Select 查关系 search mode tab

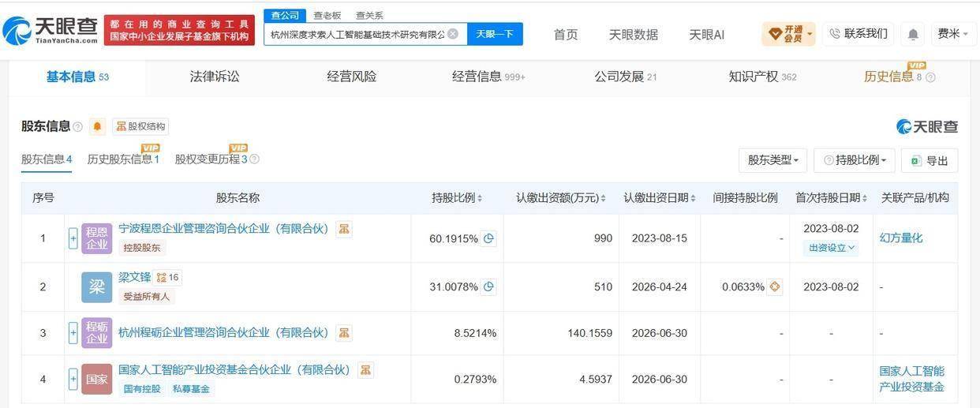[369, 15]
